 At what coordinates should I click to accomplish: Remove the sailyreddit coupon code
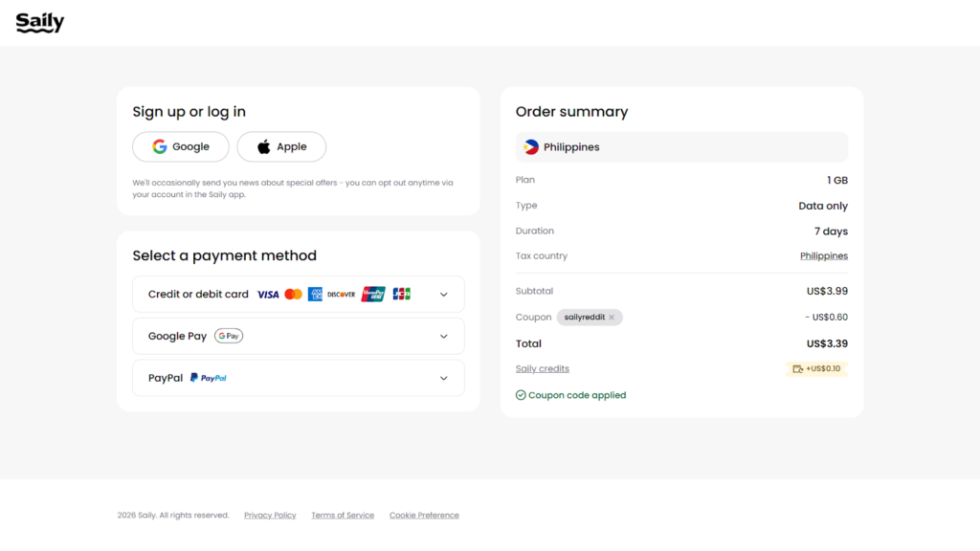point(612,318)
